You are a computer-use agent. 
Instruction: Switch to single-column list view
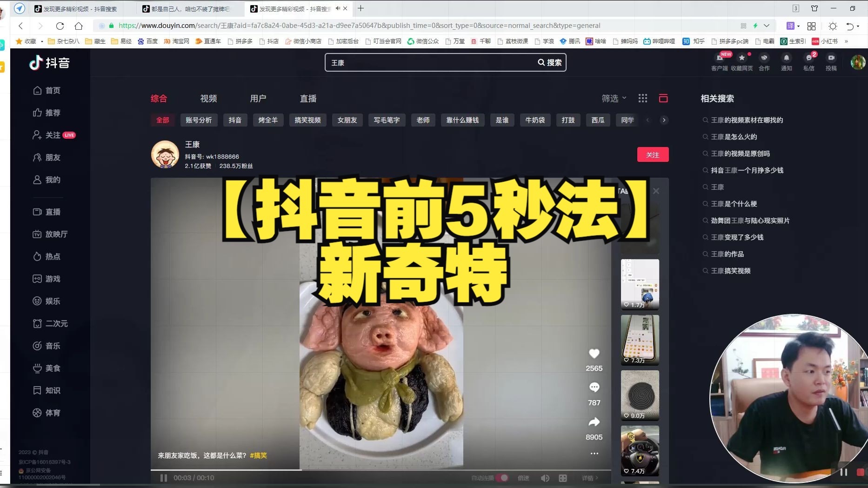(x=663, y=98)
